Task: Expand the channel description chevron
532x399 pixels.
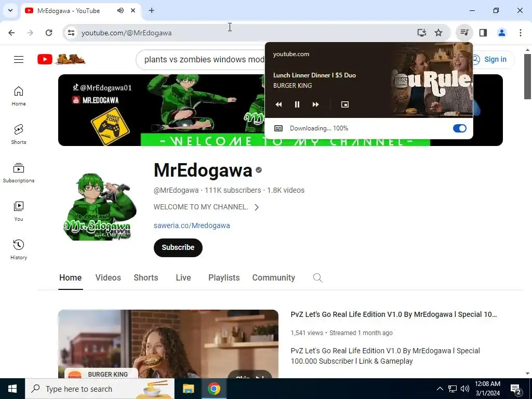Action: (x=257, y=207)
